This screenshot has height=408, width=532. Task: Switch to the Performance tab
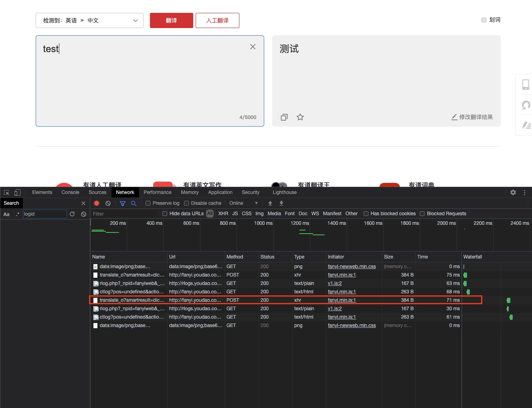(x=158, y=192)
